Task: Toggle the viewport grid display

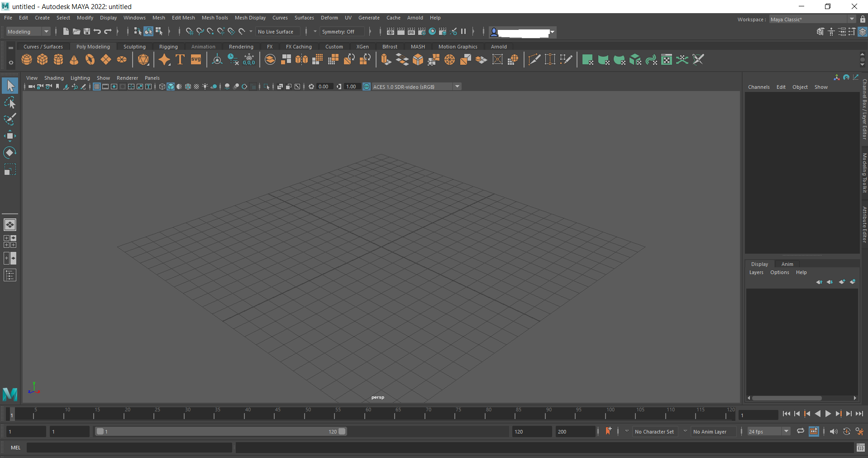Action: tap(97, 87)
